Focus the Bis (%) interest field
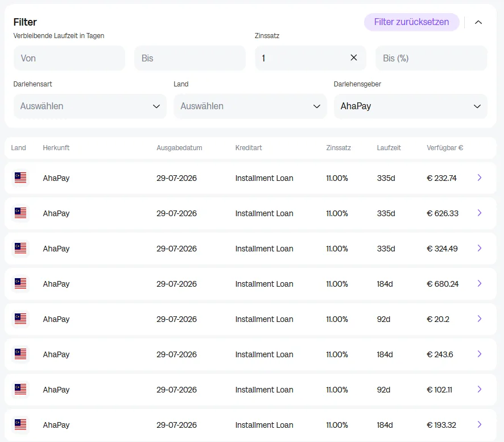504x442 pixels. (x=431, y=58)
